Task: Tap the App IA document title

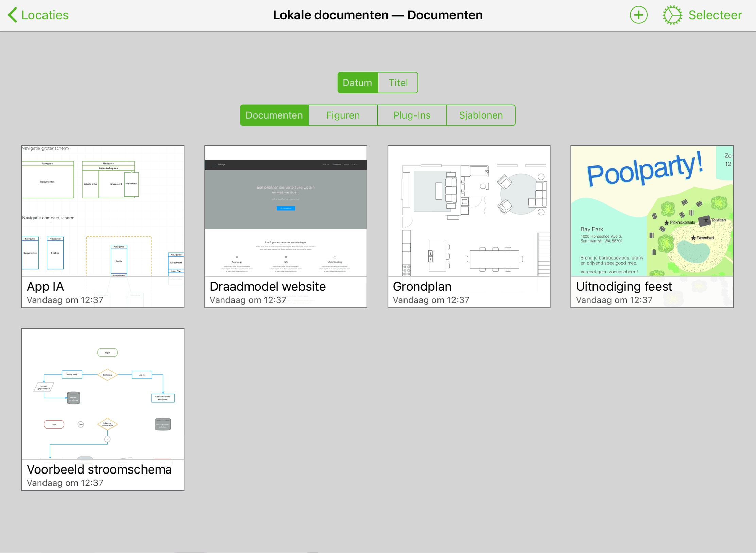Action: tap(45, 286)
